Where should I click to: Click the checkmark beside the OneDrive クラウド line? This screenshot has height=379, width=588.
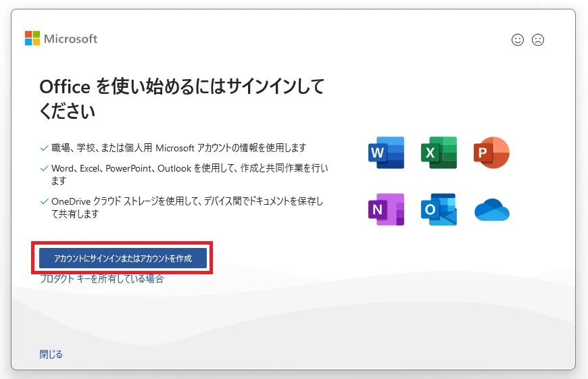[x=44, y=202]
